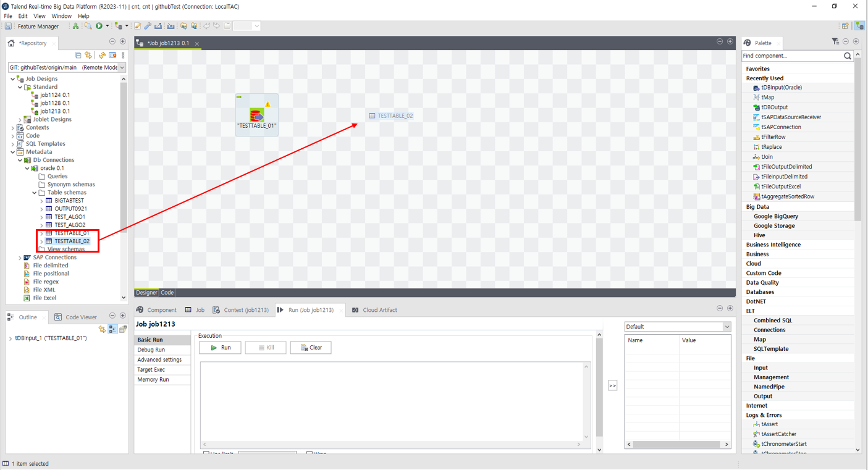868x470 pixels.
Task: Click the Palette filter icon
Action: pos(835,41)
